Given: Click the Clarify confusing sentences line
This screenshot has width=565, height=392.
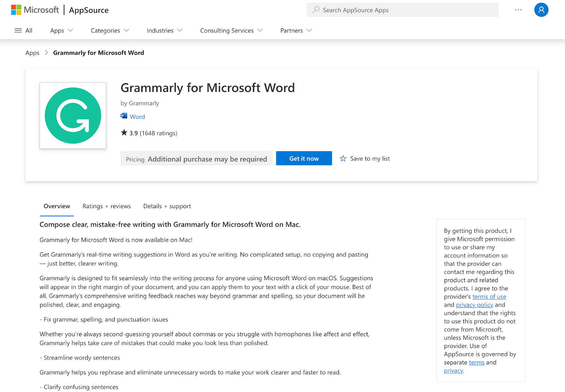Looking at the screenshot, I should pyautogui.click(x=79, y=387).
